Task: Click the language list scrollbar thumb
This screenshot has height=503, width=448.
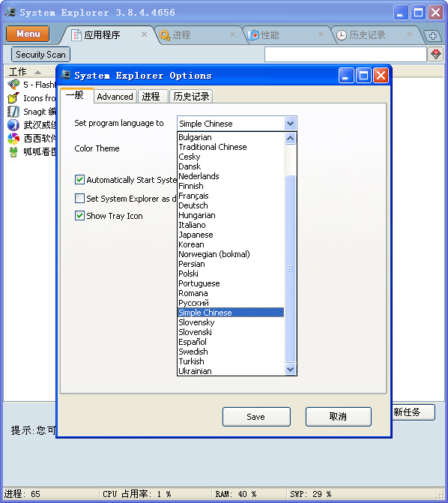Action: 290,268
